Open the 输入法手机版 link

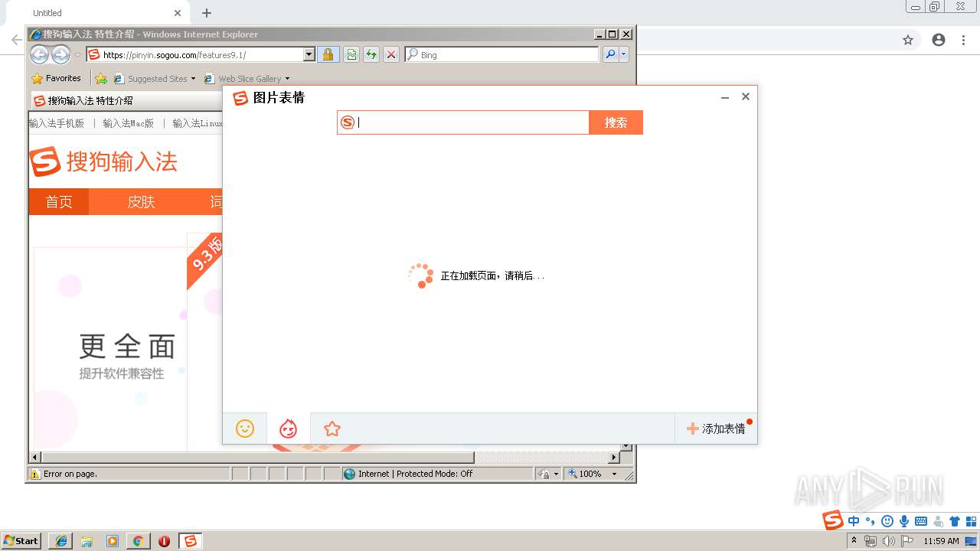pos(57,123)
